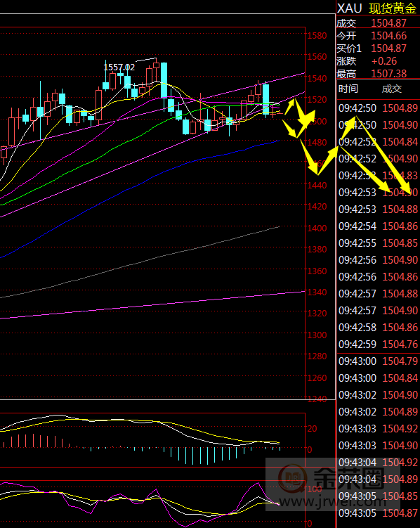This screenshot has width=420, height=528.
Task: Click the 1580 price axis label
Action: tap(317, 36)
